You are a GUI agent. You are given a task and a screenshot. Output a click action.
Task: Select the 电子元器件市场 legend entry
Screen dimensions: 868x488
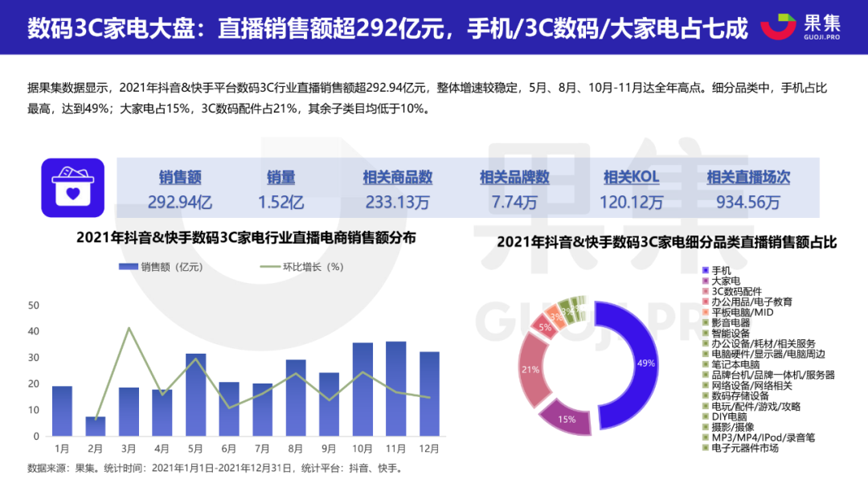741,448
